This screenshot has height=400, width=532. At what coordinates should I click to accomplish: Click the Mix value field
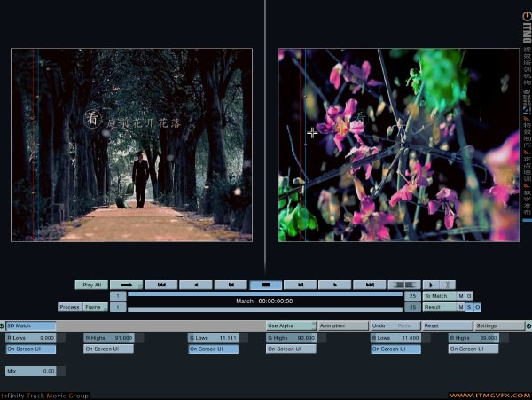coord(30,371)
